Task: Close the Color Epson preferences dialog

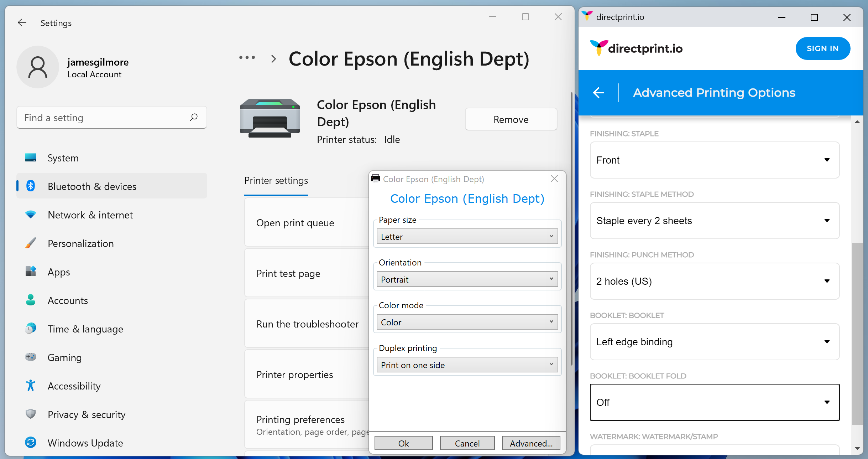Action: point(554,179)
